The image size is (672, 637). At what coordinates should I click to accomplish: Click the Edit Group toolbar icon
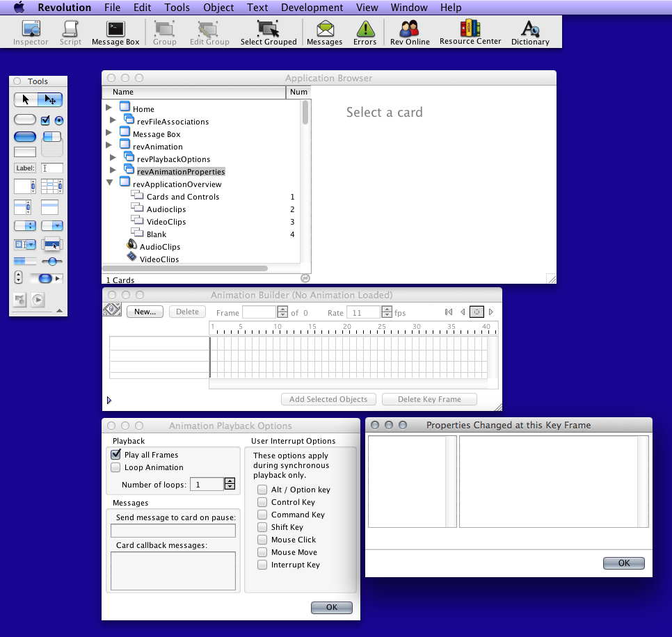pyautogui.click(x=209, y=32)
